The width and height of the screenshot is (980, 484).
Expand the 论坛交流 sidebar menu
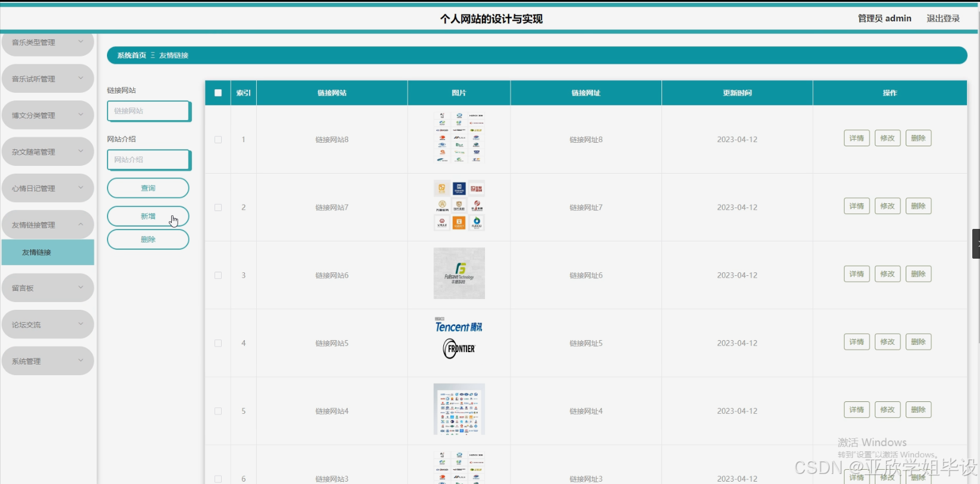(x=48, y=325)
